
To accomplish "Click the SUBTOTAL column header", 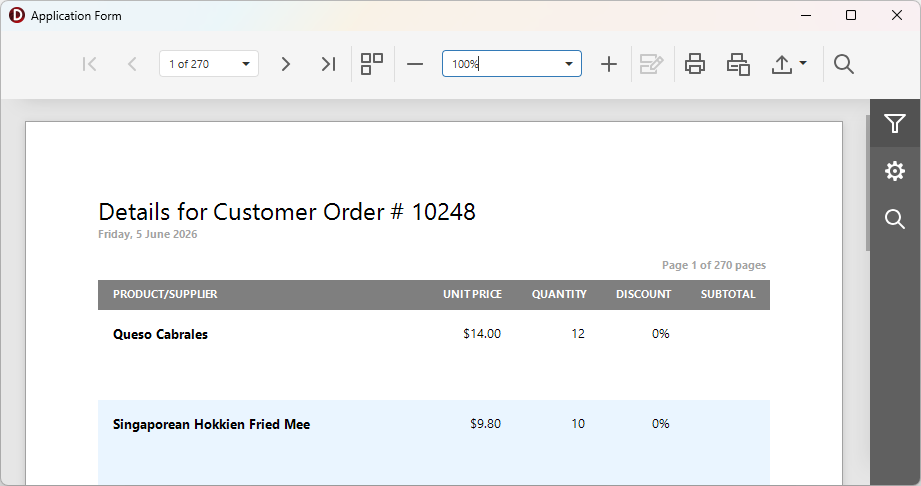I will pos(728,294).
